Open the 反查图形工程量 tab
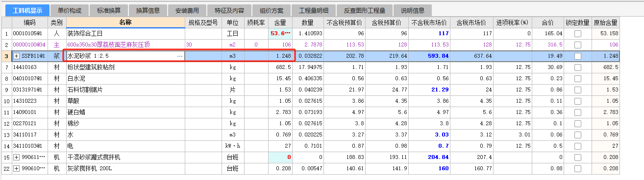The width and height of the screenshot is (644, 180). [x=364, y=10]
